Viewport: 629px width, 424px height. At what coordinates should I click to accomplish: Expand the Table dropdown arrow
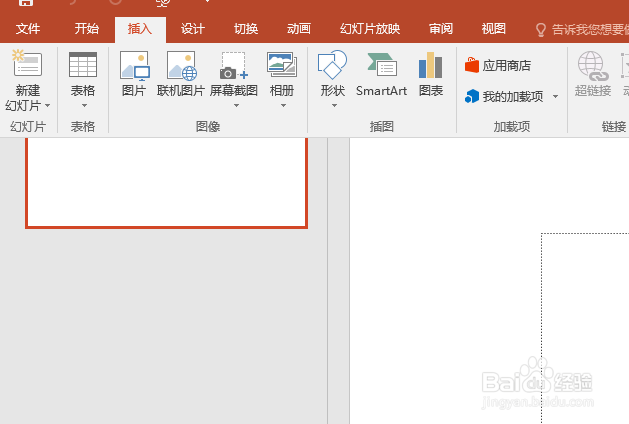point(84,105)
